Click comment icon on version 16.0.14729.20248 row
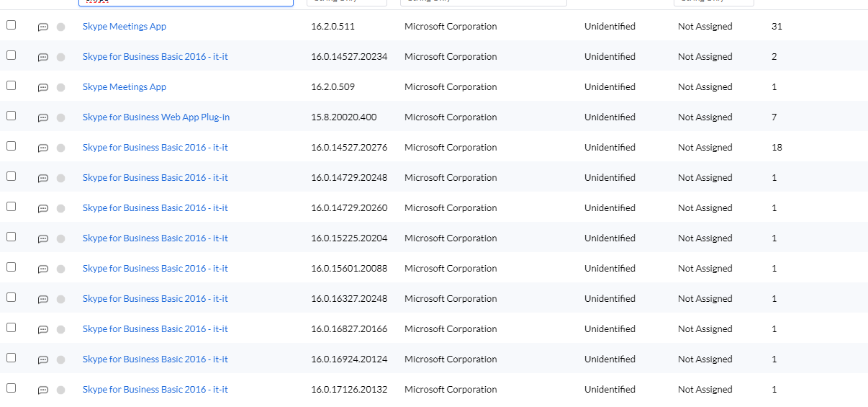868x407 pixels. (x=43, y=179)
